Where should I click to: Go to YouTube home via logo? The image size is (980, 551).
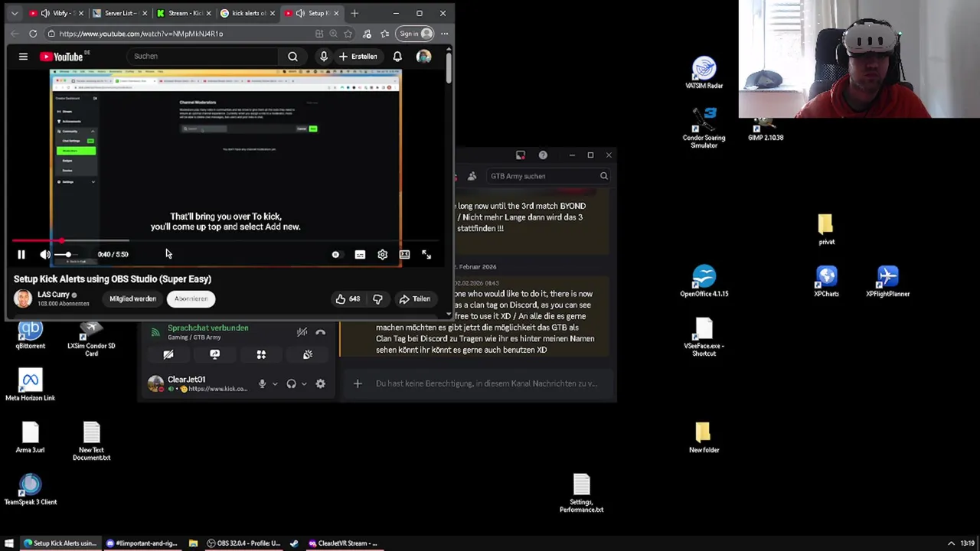tap(63, 57)
